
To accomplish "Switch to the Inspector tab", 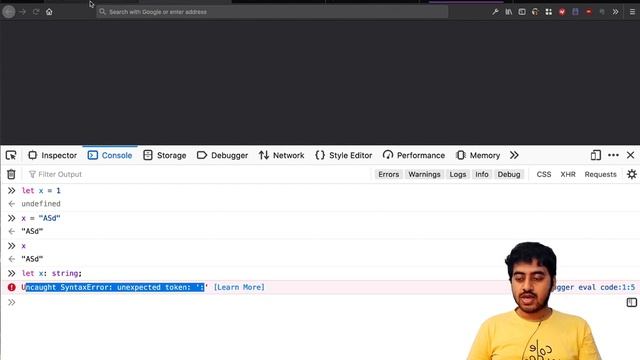I will coord(52,156).
